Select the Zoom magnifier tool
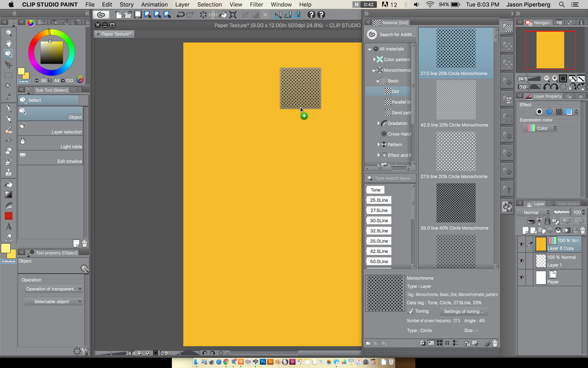 click(x=8, y=33)
